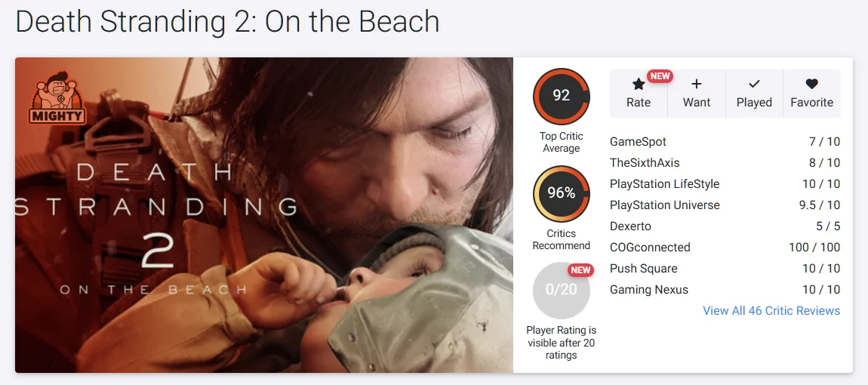This screenshot has height=385, width=868.
Task: Click the Mighty badge icon
Action: [58, 99]
